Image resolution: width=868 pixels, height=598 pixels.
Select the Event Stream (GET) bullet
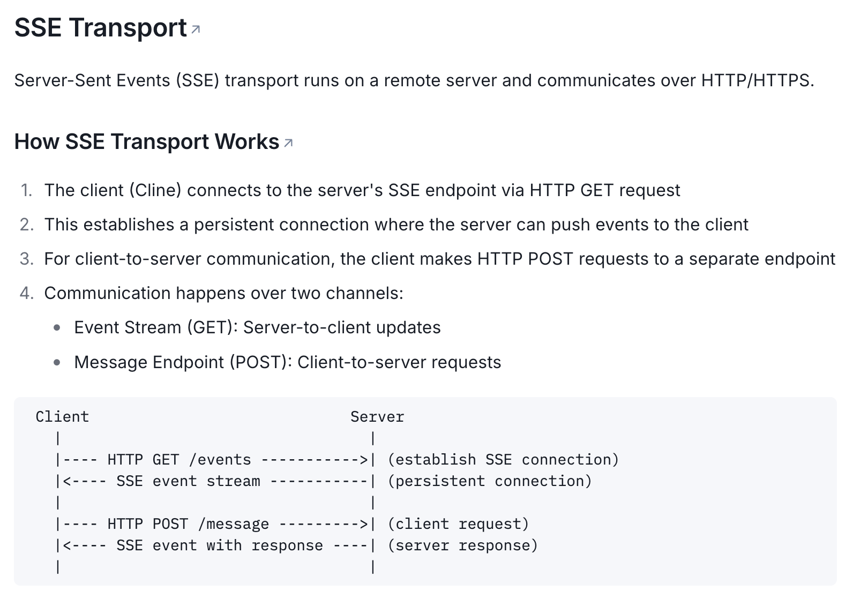257,327
